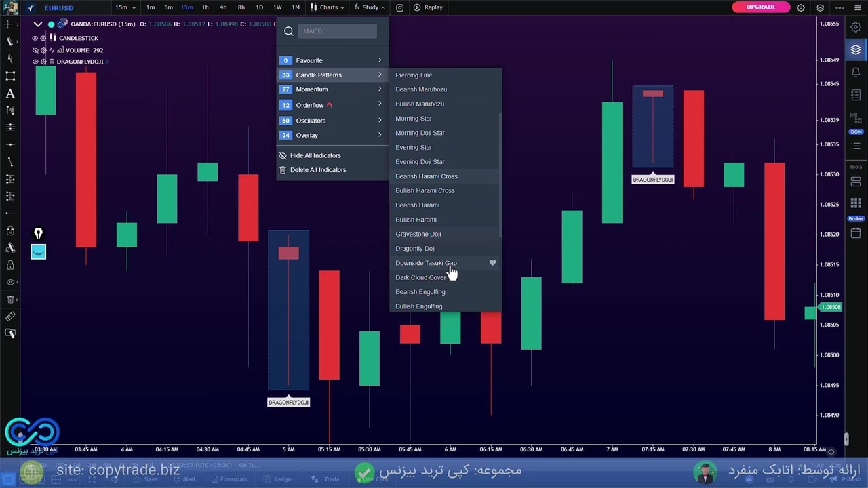
Task: Select the text tool in left toolbar
Action: pos(10,94)
